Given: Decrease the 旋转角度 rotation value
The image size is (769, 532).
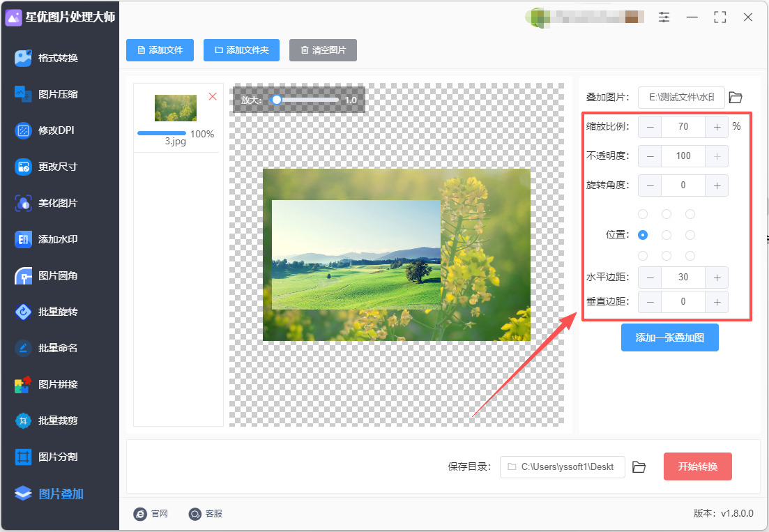Looking at the screenshot, I should tap(650, 185).
